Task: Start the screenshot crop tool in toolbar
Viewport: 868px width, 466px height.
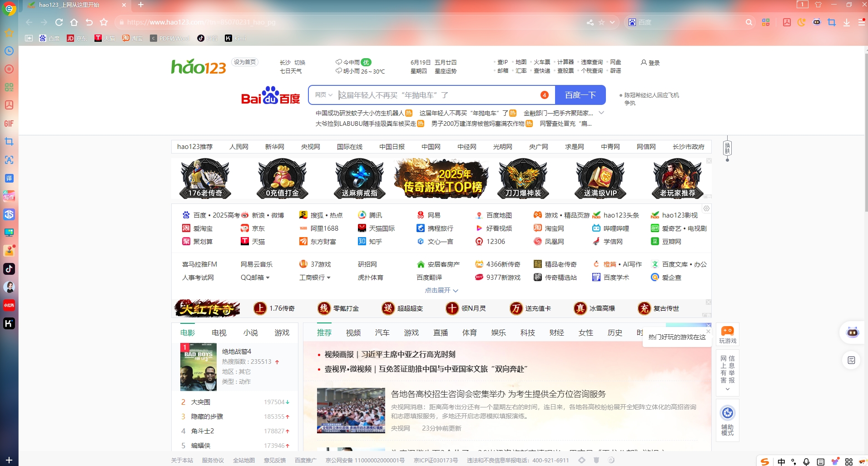Action: tap(832, 22)
